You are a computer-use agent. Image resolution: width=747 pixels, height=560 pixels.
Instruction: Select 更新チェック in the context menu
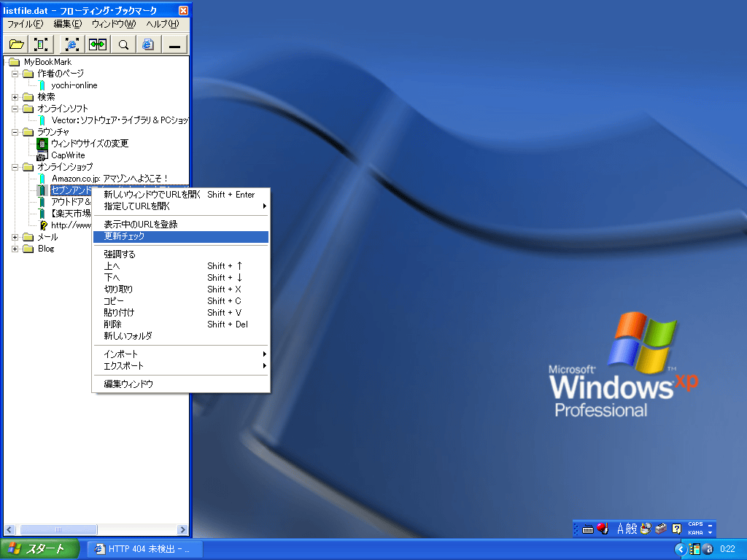181,236
